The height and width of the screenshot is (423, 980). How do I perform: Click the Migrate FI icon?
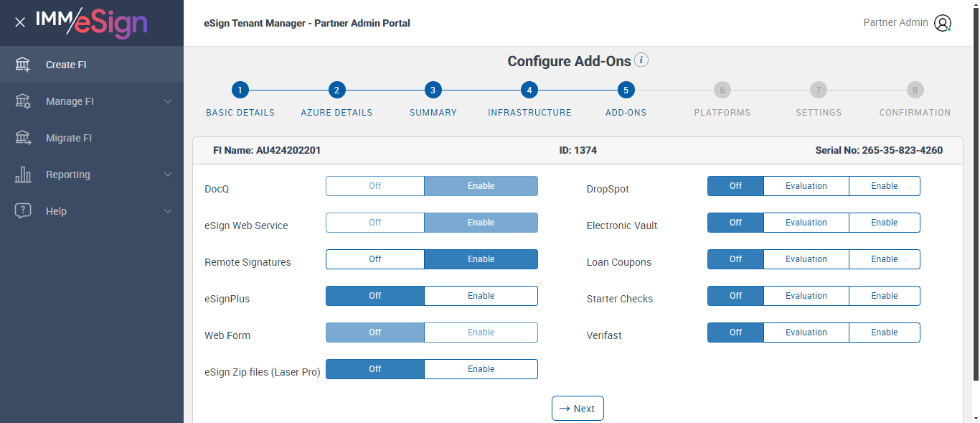tap(23, 138)
